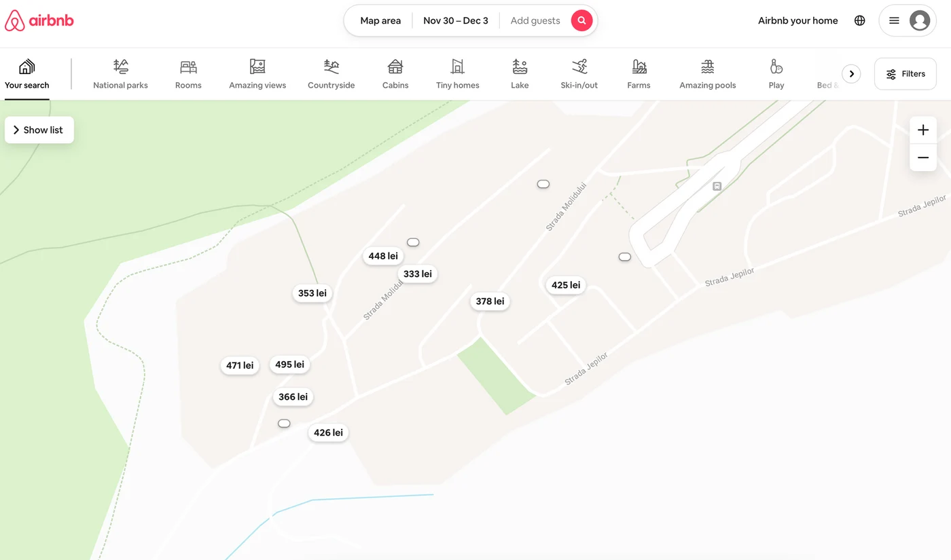Zoom in the map with plus button

click(x=923, y=130)
